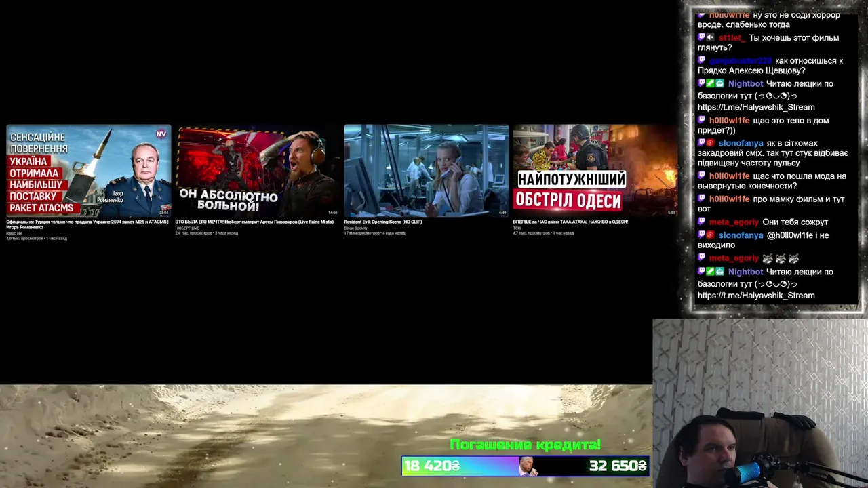Viewport: 868px width, 488px height.
Task: Click the 'Погашение кредита!' goal title
Action: point(525,445)
